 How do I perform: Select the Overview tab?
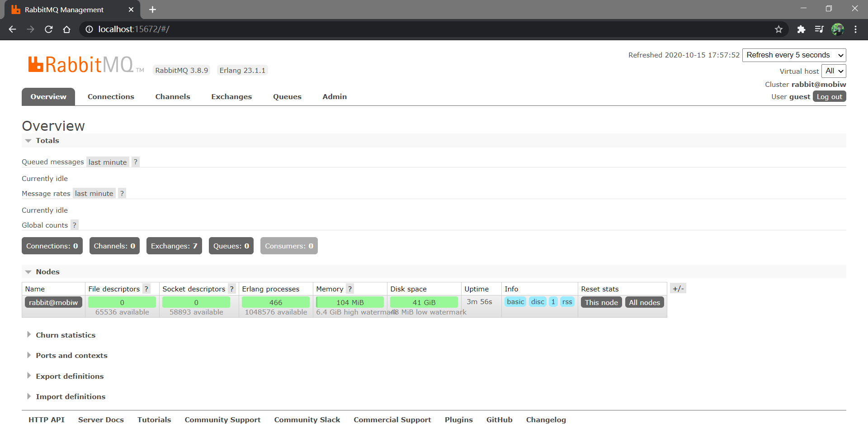48,97
